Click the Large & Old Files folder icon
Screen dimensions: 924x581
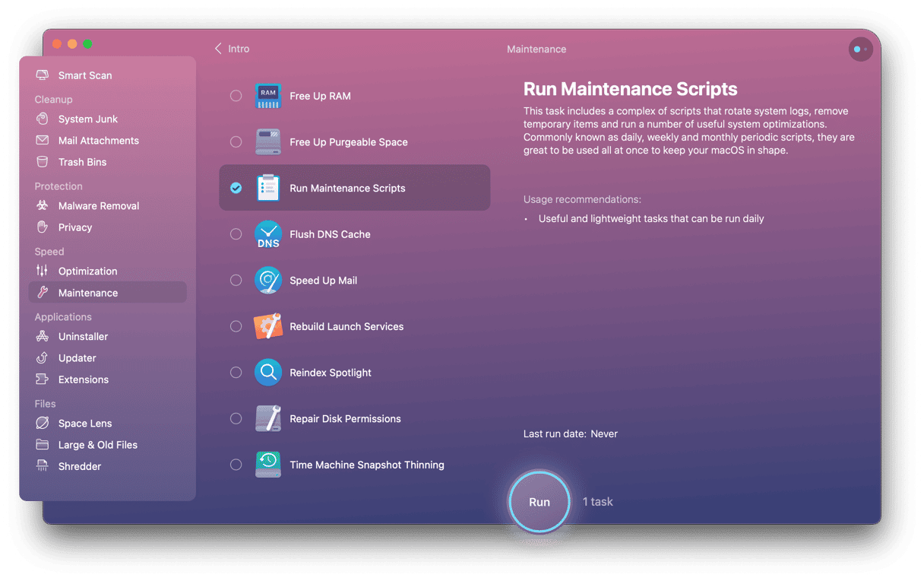click(43, 445)
